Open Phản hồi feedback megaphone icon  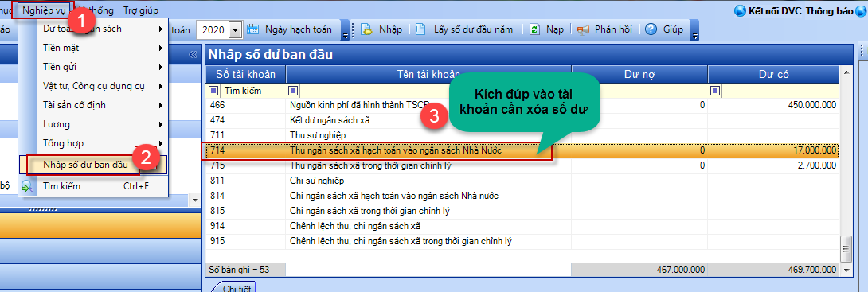(583, 29)
